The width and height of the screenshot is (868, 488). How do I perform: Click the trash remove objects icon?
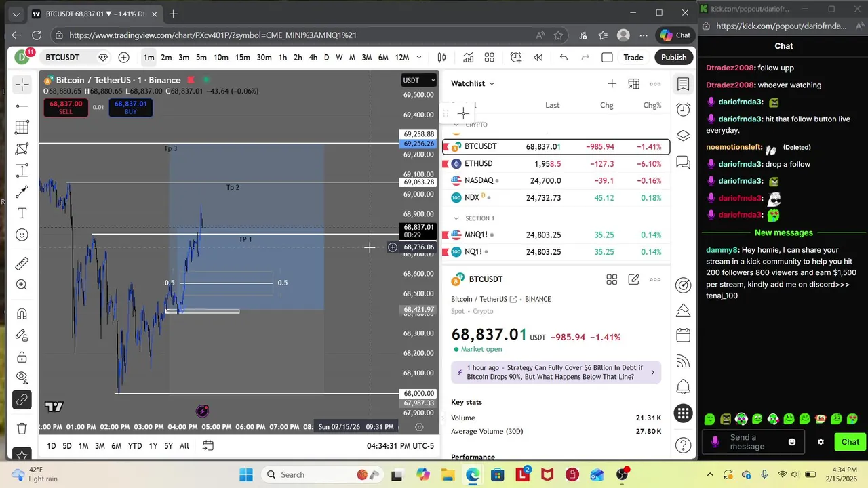tap(22, 428)
